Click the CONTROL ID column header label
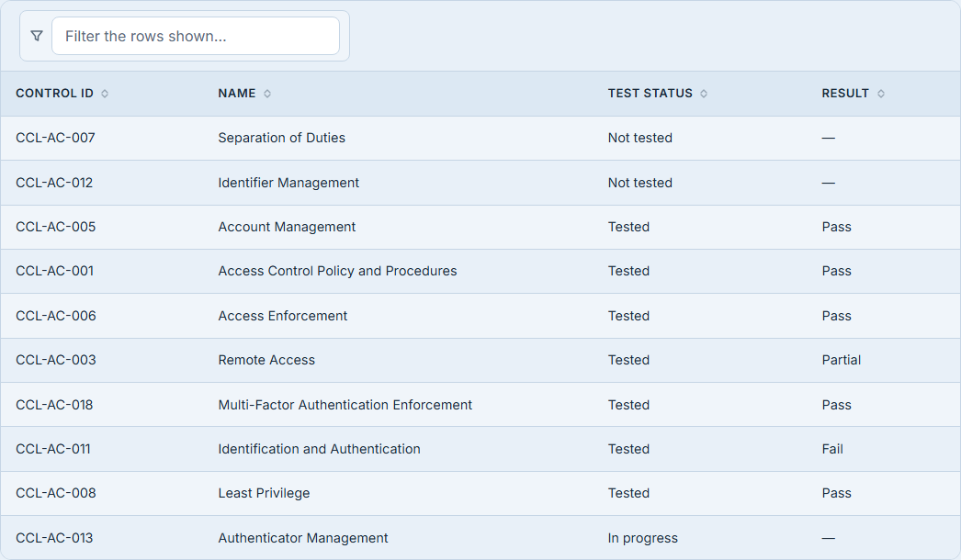This screenshot has width=961, height=560. click(x=54, y=94)
